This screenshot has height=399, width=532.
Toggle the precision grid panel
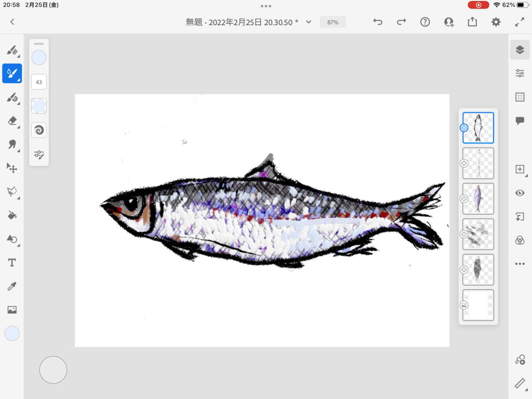point(520,97)
